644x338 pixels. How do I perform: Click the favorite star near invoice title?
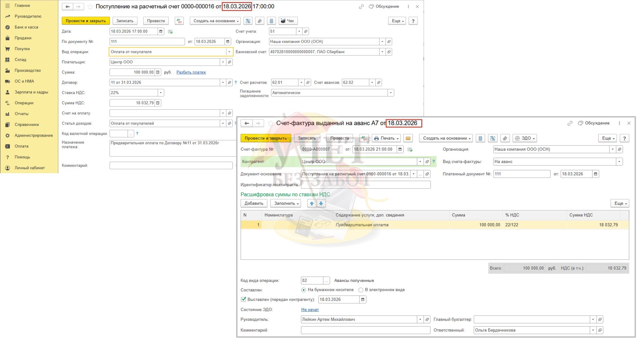pyautogui.click(x=270, y=124)
